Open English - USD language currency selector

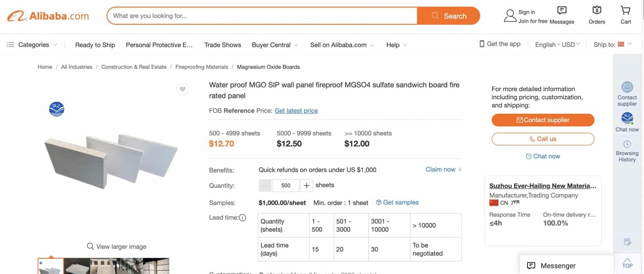[x=557, y=45]
